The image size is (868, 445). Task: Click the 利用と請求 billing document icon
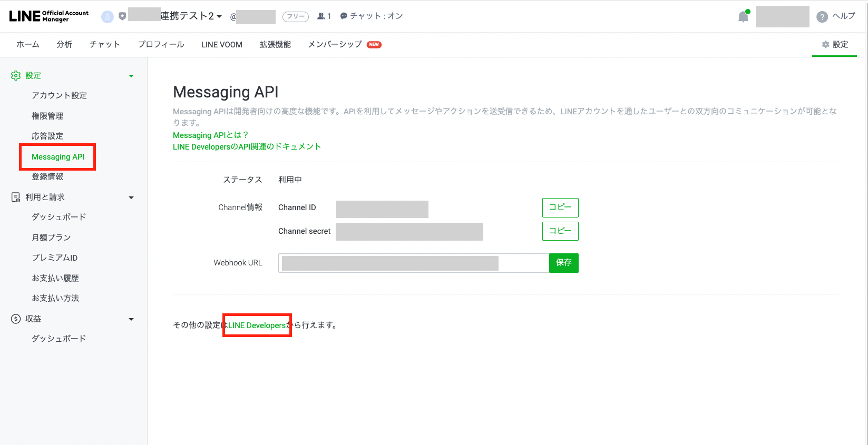pos(16,197)
